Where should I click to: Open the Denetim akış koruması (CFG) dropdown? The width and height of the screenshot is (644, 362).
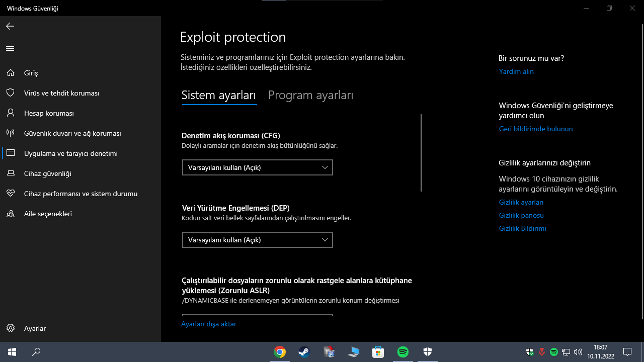click(258, 167)
